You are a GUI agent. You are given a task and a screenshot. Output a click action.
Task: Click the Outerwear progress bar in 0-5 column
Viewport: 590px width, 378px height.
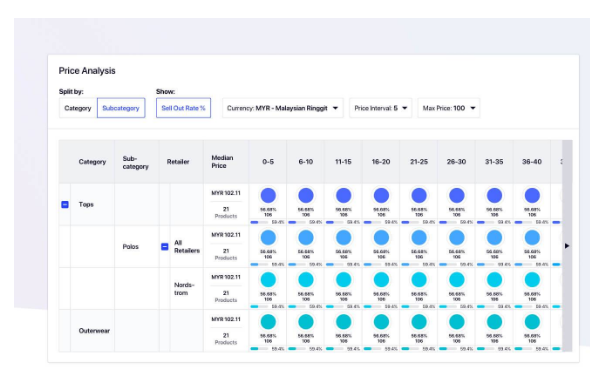(259, 349)
